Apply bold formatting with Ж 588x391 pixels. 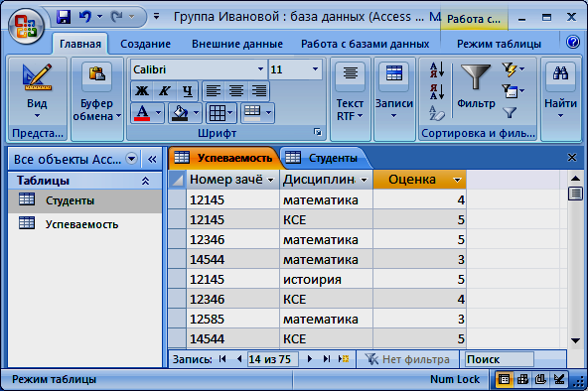pos(142,91)
